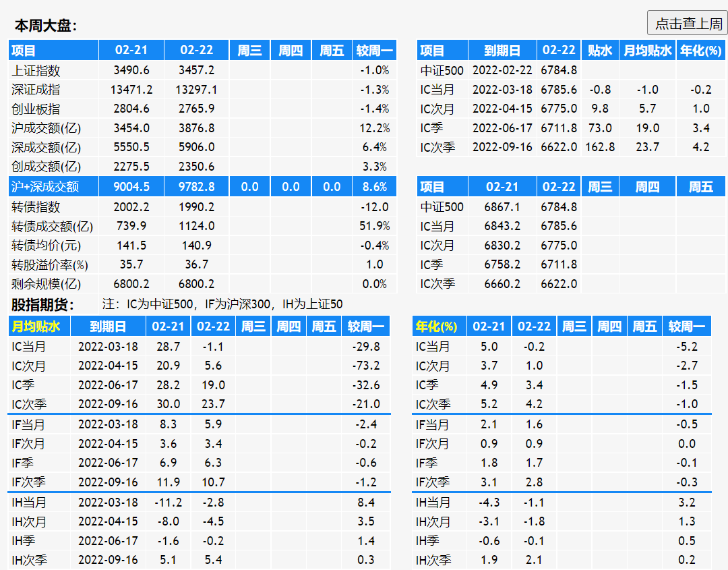
Task: Click -4.3 annualized value for IH当月
Action: pyautogui.click(x=489, y=502)
